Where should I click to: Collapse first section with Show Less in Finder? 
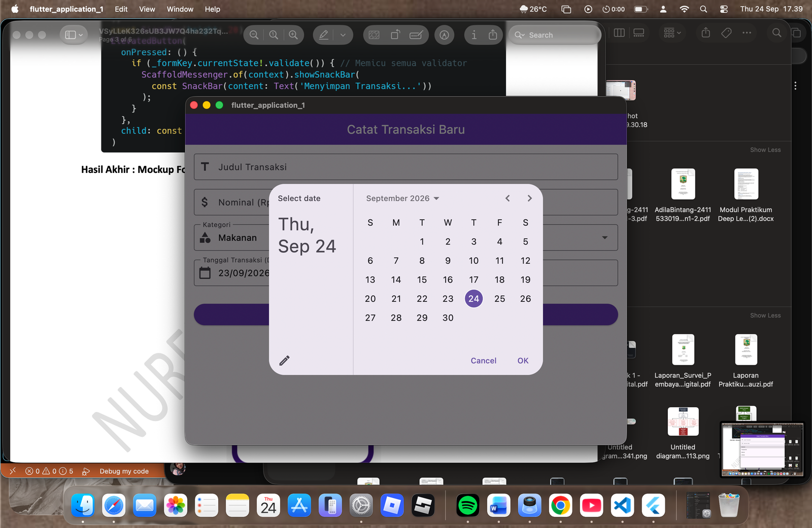pyautogui.click(x=765, y=150)
